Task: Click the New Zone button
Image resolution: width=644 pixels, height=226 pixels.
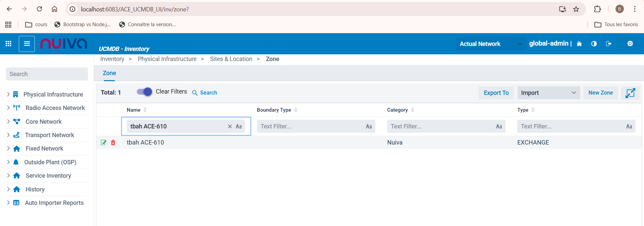Action: point(600,93)
